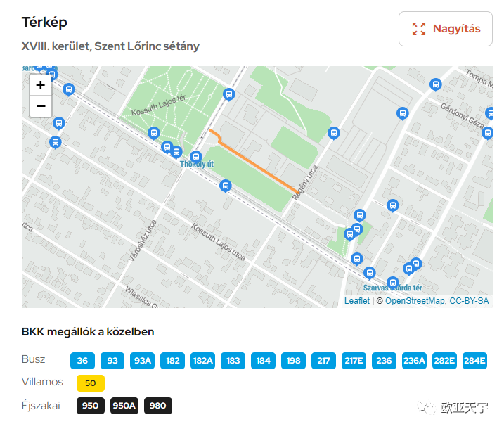
Task: Select bus line 217E badge
Action: pyautogui.click(x=354, y=361)
